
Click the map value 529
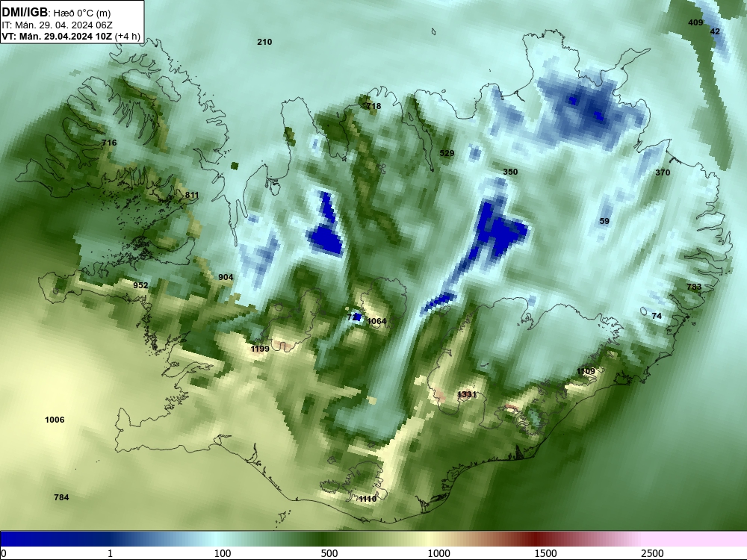pos(447,153)
